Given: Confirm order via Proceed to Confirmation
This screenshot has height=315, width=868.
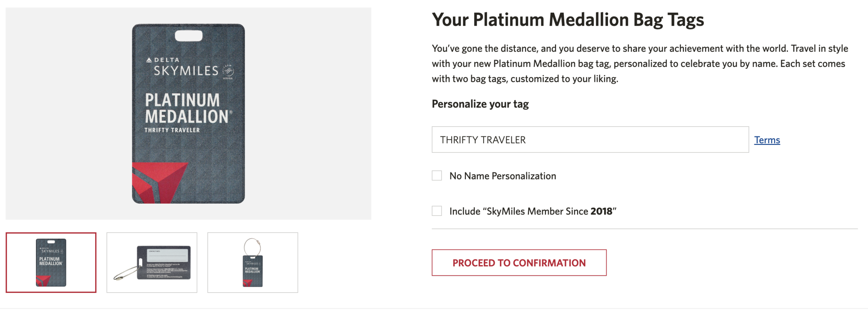Looking at the screenshot, I should (519, 262).
